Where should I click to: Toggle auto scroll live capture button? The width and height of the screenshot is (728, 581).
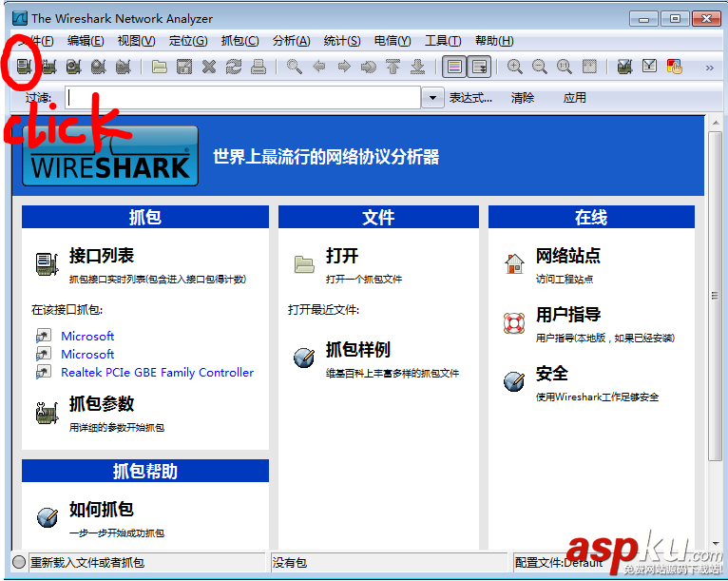pos(479,67)
